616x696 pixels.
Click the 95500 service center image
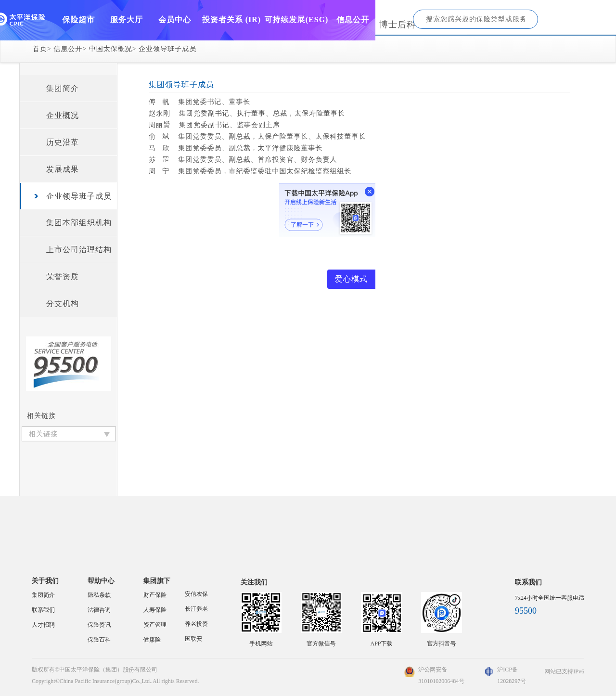(x=68, y=363)
